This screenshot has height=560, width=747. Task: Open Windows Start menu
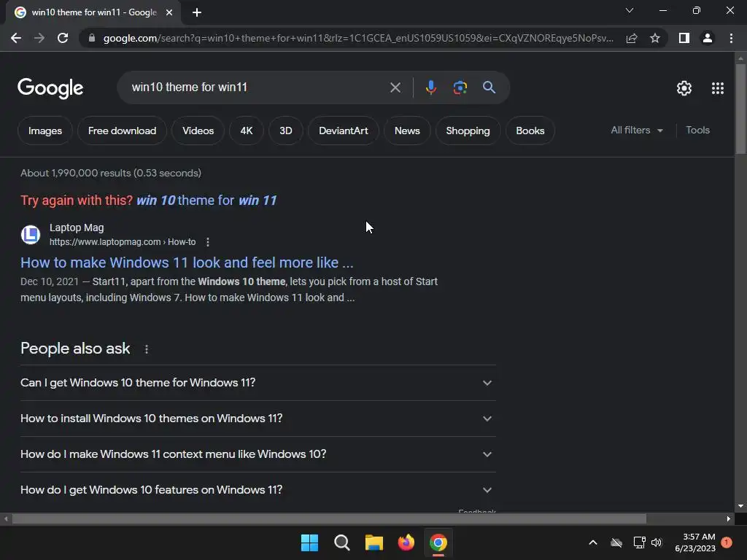point(309,542)
